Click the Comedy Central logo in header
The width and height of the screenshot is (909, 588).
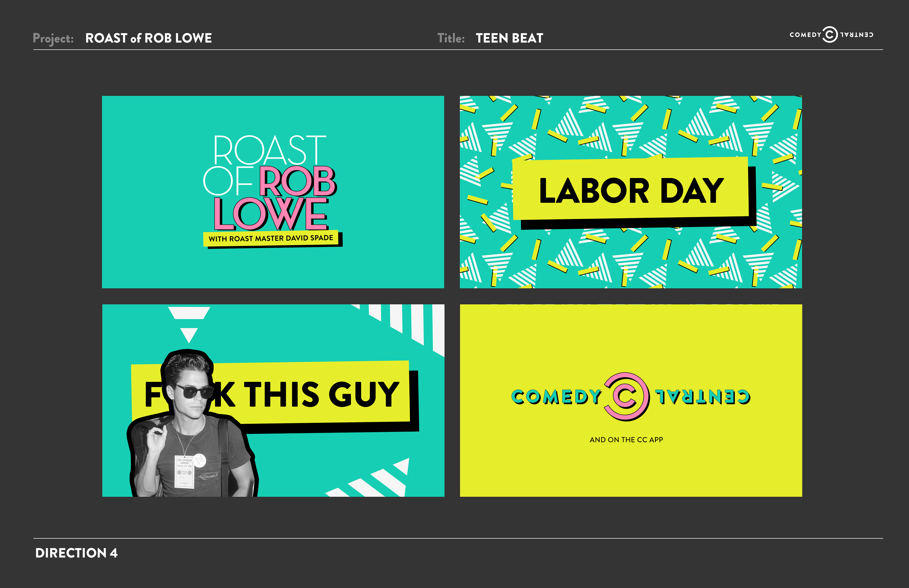point(831,35)
